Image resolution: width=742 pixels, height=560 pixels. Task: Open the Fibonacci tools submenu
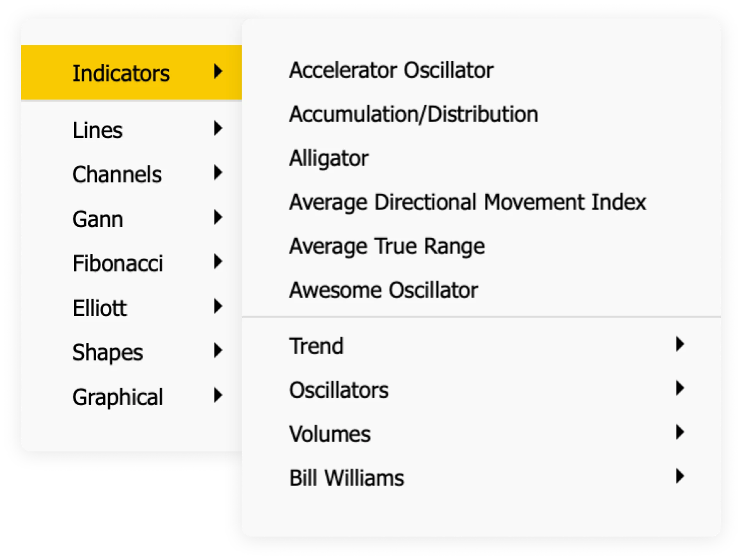117,263
